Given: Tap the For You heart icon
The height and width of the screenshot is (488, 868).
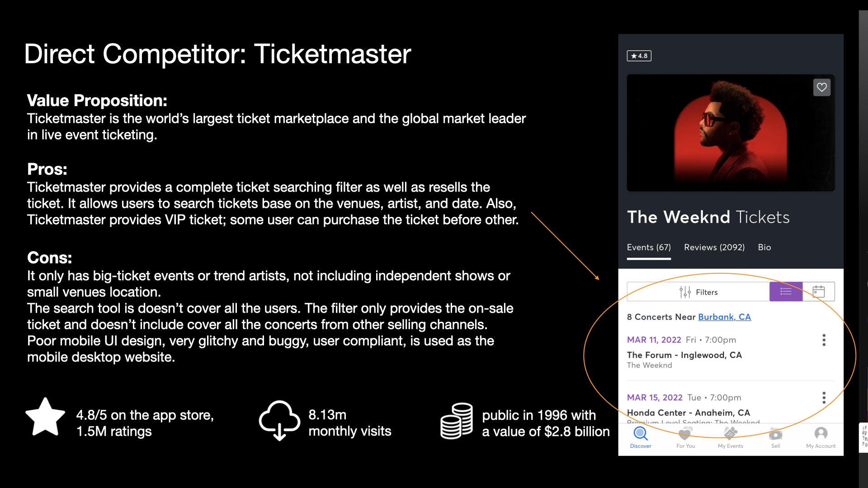Looking at the screenshot, I should 685,434.
